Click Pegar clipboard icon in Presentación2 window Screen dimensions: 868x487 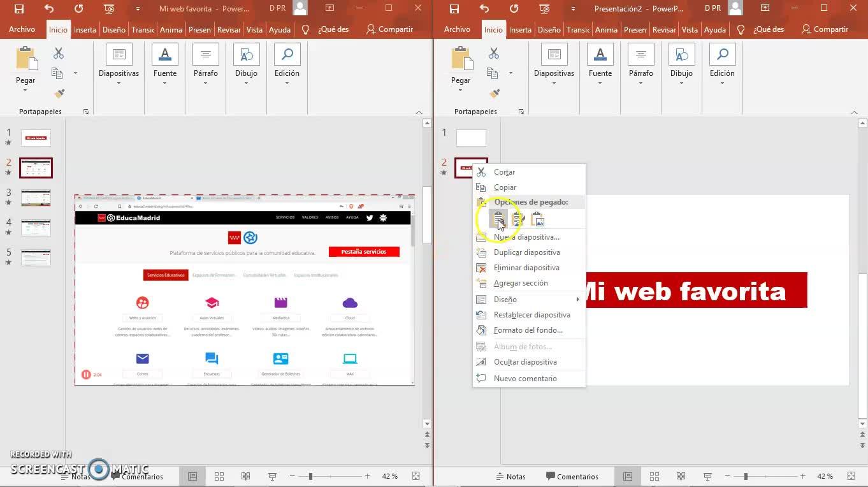pos(461,58)
